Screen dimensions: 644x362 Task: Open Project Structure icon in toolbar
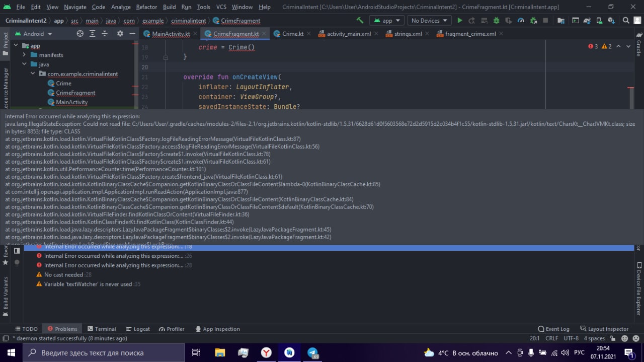(x=561, y=21)
